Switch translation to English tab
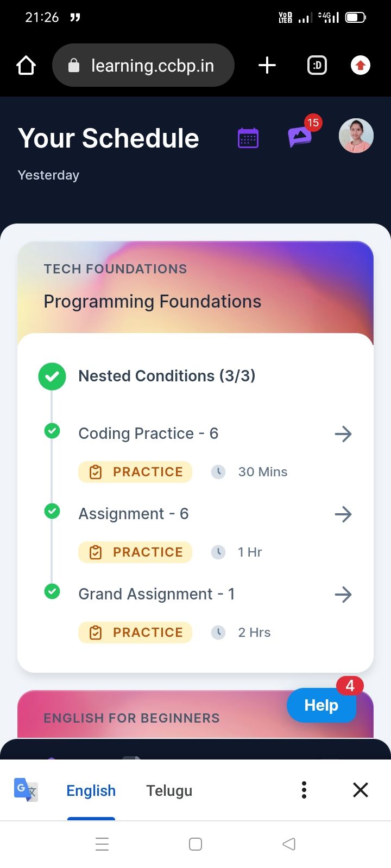This screenshot has height=868, width=391. (x=91, y=791)
